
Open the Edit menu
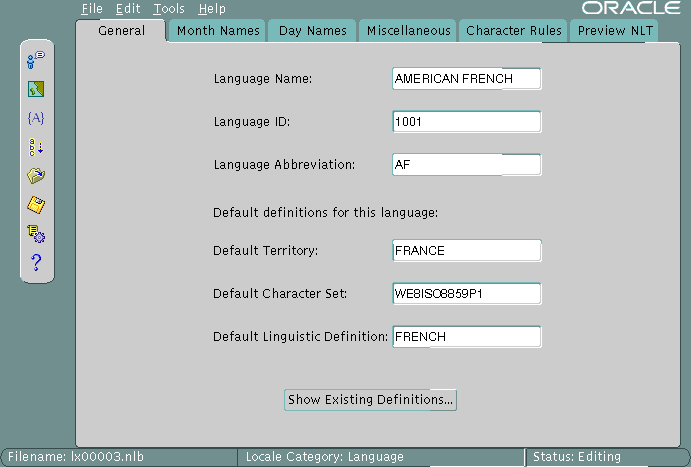pos(128,9)
